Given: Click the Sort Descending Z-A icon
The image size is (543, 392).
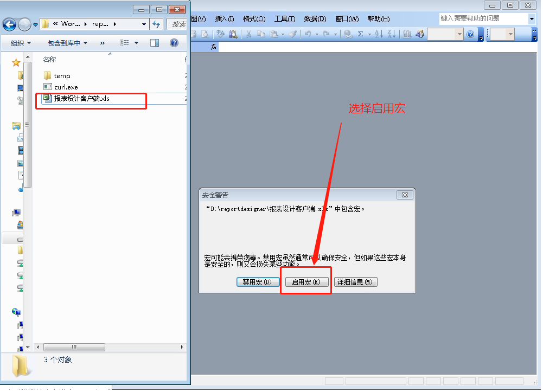Looking at the screenshot, I should click(x=392, y=34).
